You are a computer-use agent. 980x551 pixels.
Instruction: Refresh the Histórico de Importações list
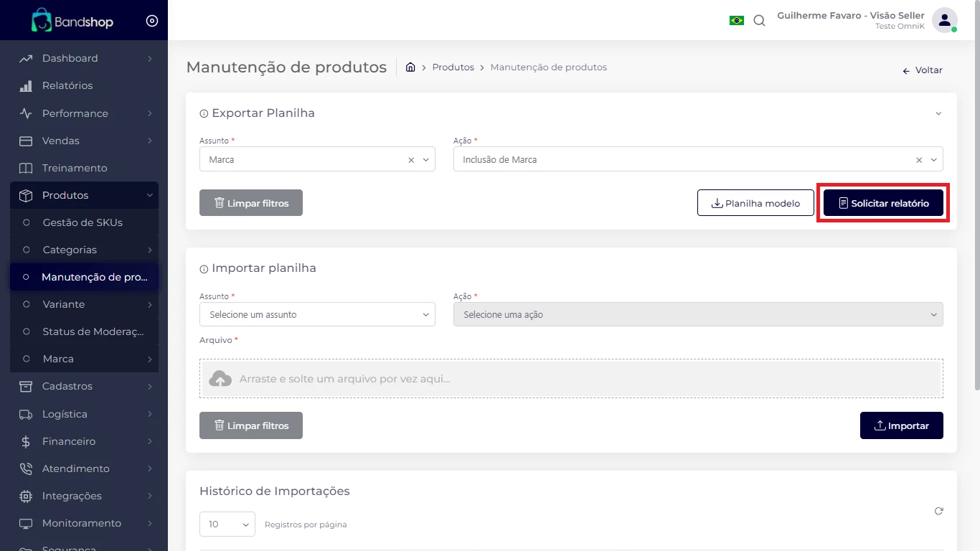938,512
